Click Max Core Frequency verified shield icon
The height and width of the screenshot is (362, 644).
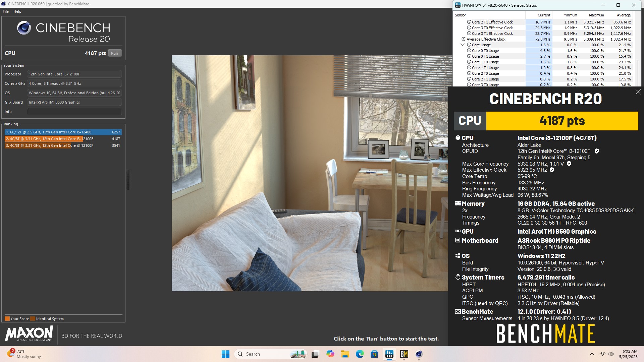pos(569,164)
